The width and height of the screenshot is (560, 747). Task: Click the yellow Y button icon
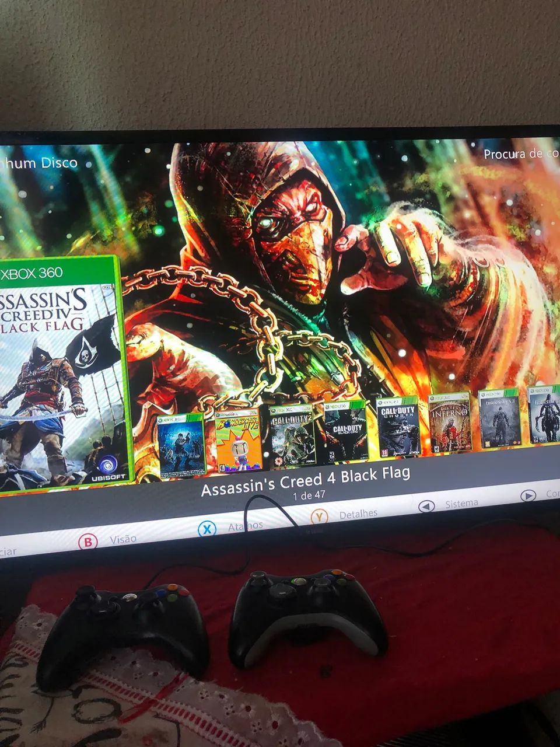point(318,516)
